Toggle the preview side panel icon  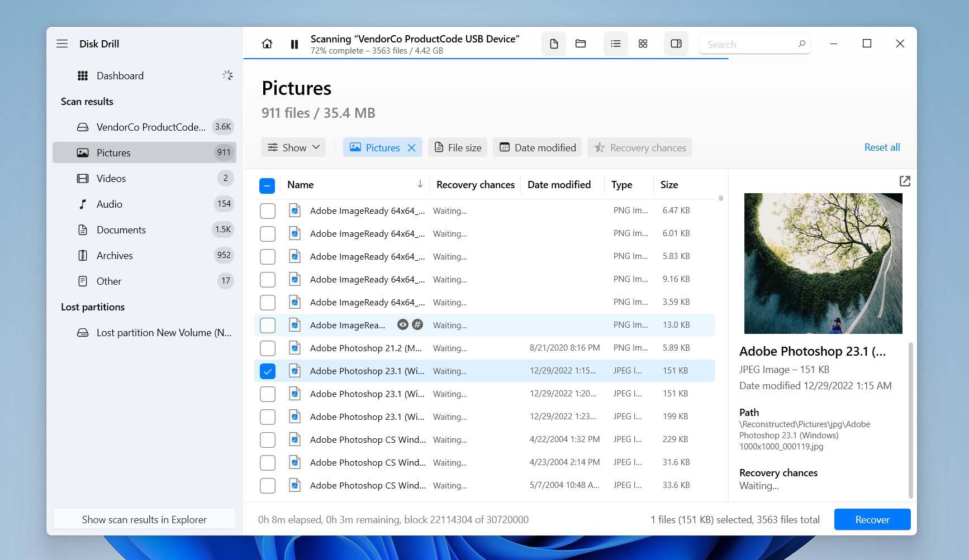tap(676, 44)
